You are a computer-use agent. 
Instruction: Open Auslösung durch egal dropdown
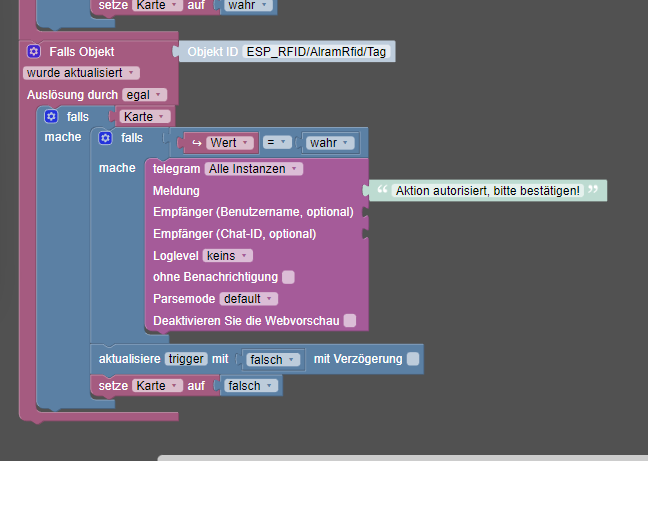[x=145, y=95]
